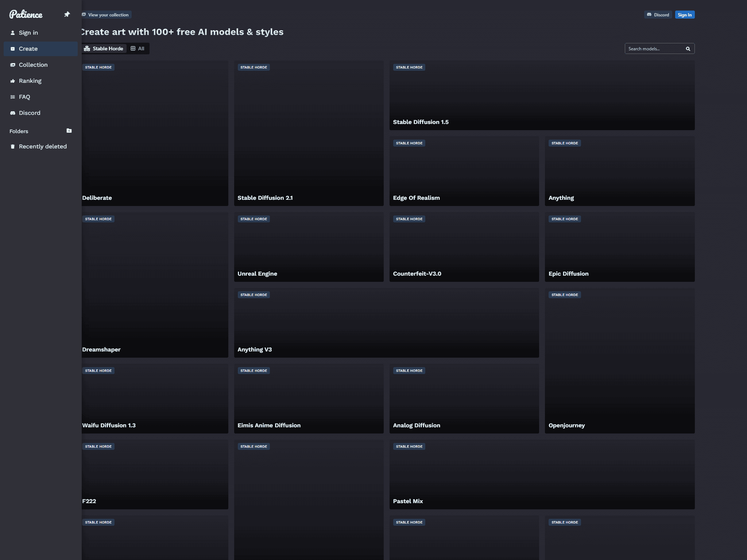This screenshot has height=560, width=747.
Task: Go to the Create page in the sidebar
Action: point(40,49)
